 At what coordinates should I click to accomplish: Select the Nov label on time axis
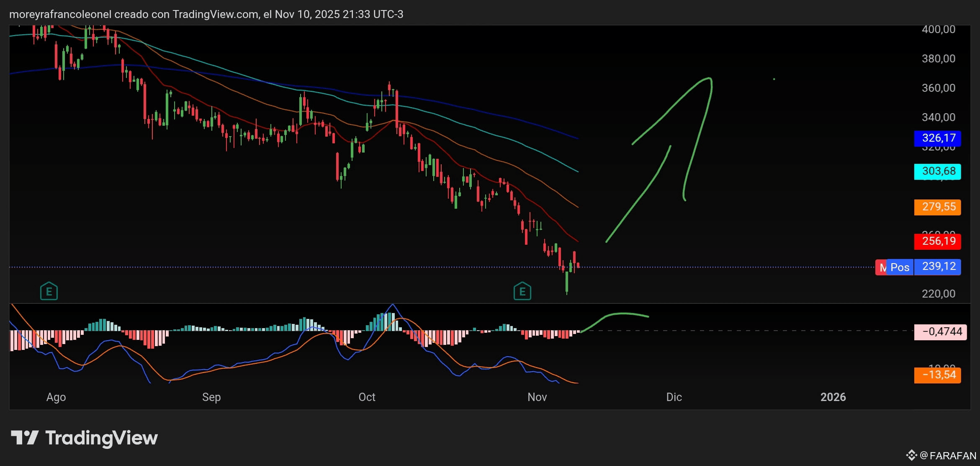(x=537, y=397)
